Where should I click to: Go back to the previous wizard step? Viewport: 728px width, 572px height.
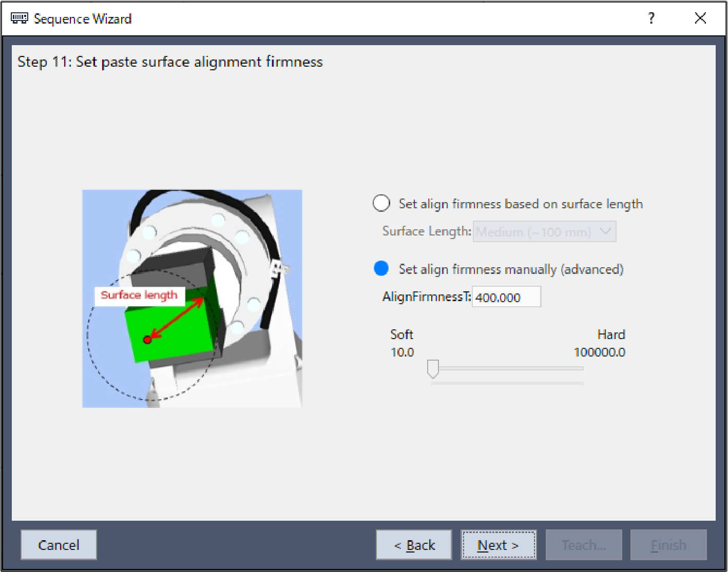click(414, 545)
